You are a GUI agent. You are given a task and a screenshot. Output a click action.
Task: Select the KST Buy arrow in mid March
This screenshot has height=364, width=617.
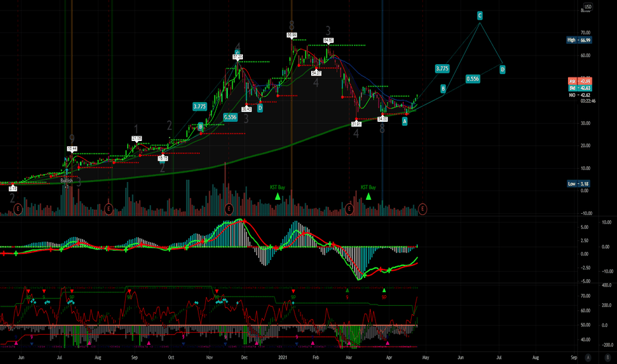(368, 196)
